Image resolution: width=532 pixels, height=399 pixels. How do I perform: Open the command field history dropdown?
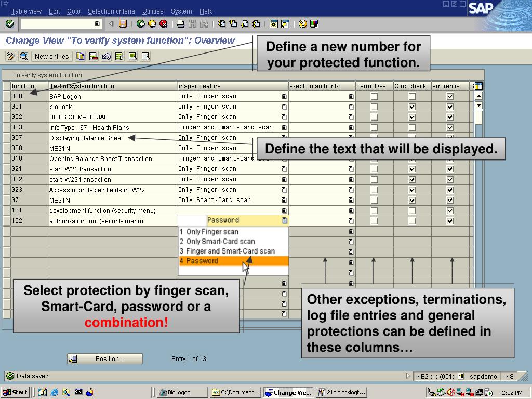tap(97, 24)
